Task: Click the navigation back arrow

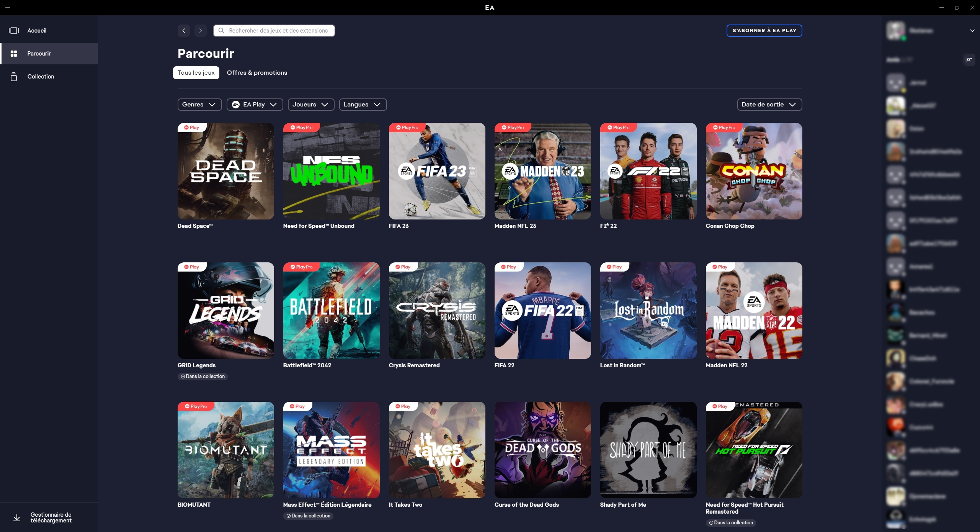Action: point(184,30)
